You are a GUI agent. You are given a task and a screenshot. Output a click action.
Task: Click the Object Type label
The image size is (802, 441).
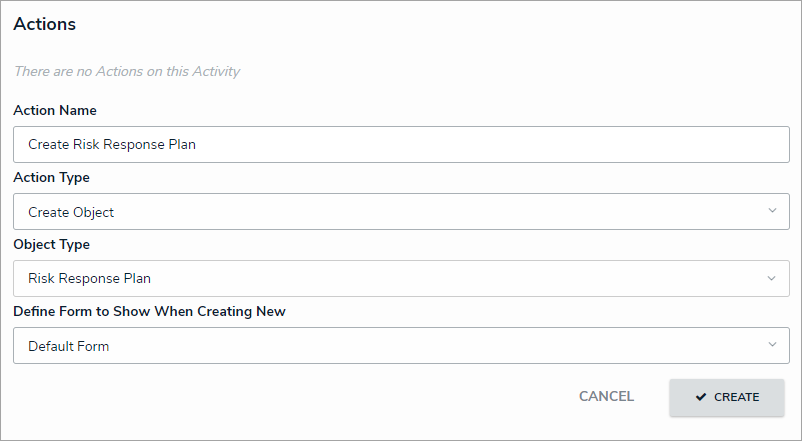51,244
